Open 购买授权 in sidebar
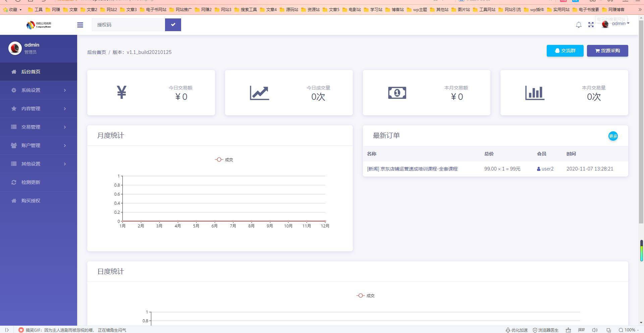 (39, 201)
